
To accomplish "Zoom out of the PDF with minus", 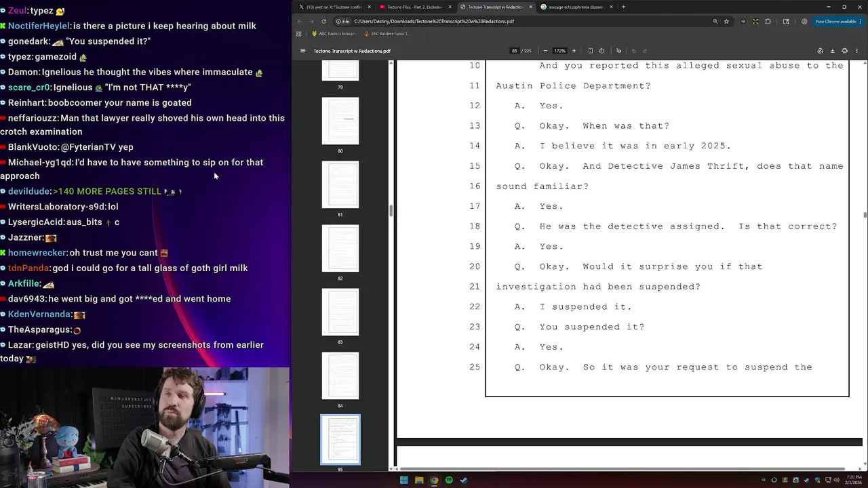I will click(545, 51).
